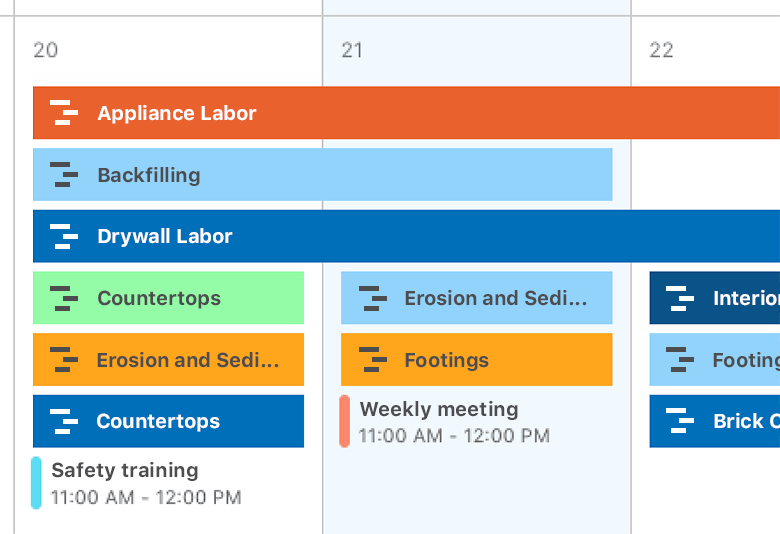Click the task icon on Interior event on day 22
This screenshot has width=780, height=534.
(x=680, y=298)
